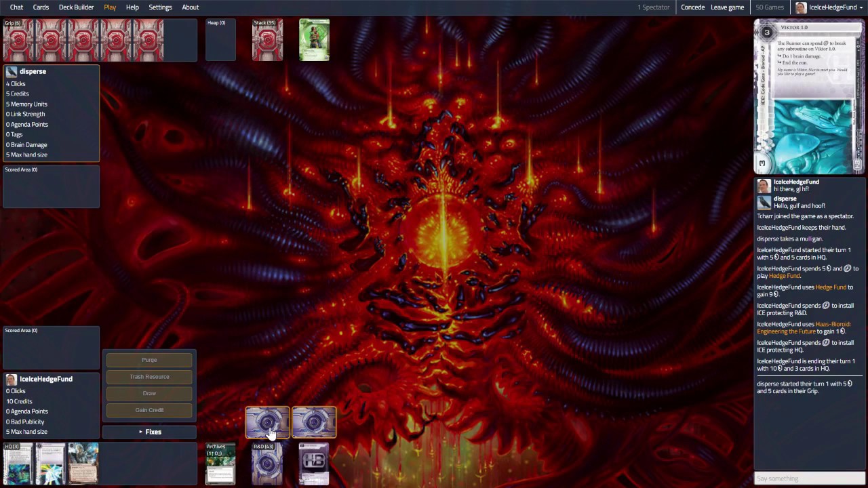
Task: Click the Runner's empty Scored Area
Action: [x=52, y=186]
